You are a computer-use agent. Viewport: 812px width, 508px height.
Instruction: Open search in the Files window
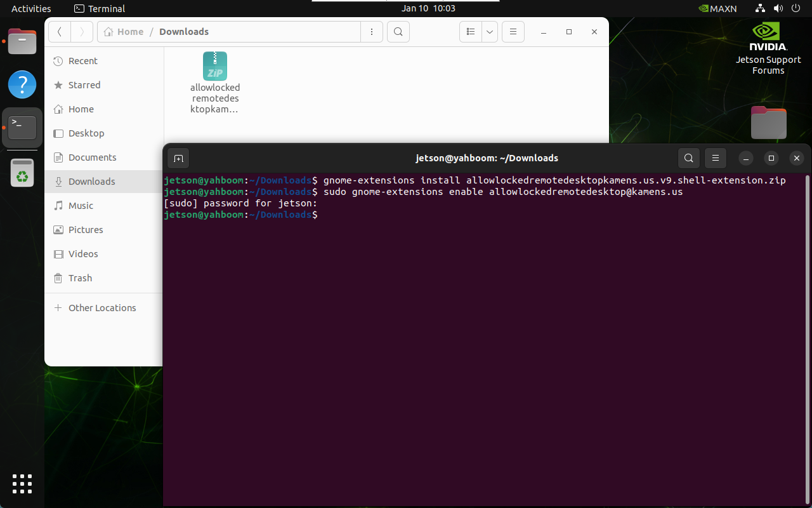click(x=398, y=31)
